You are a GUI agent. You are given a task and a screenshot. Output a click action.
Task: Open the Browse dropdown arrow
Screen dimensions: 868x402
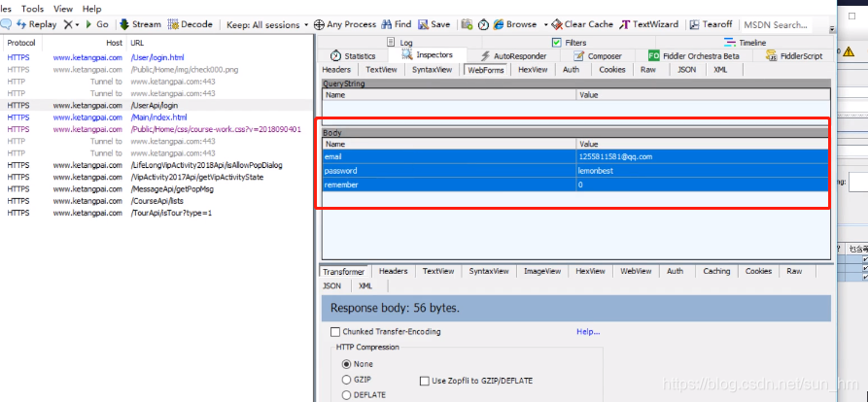pyautogui.click(x=545, y=24)
